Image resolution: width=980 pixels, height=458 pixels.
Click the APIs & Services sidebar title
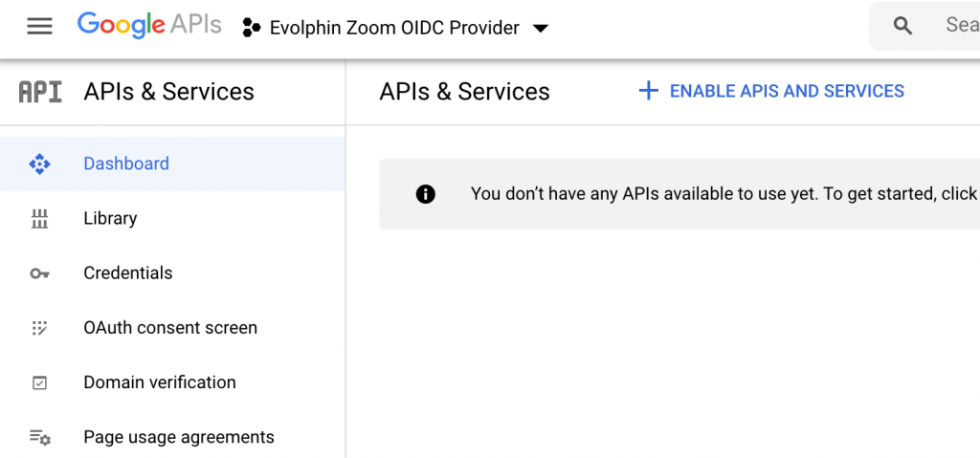pyautogui.click(x=168, y=92)
